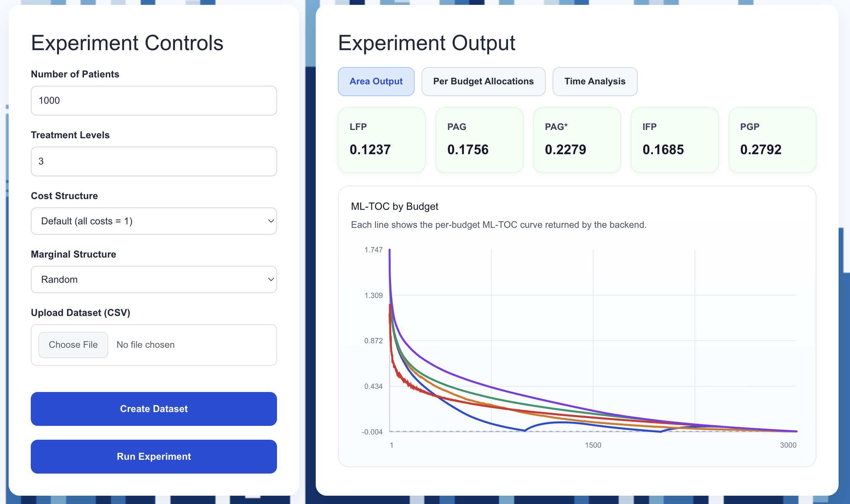Click the PGP metric card
The image size is (850, 504).
(x=772, y=140)
